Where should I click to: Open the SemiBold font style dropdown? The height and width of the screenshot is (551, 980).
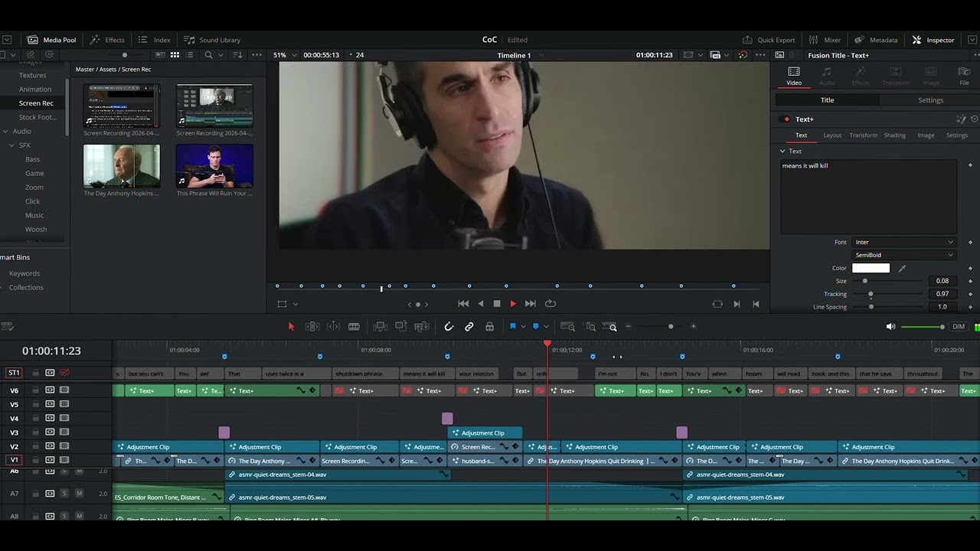point(904,255)
